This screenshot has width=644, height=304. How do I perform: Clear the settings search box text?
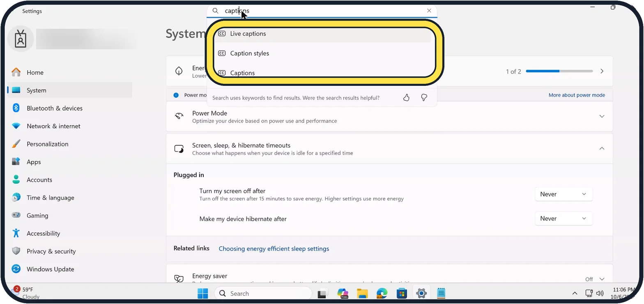429,11
